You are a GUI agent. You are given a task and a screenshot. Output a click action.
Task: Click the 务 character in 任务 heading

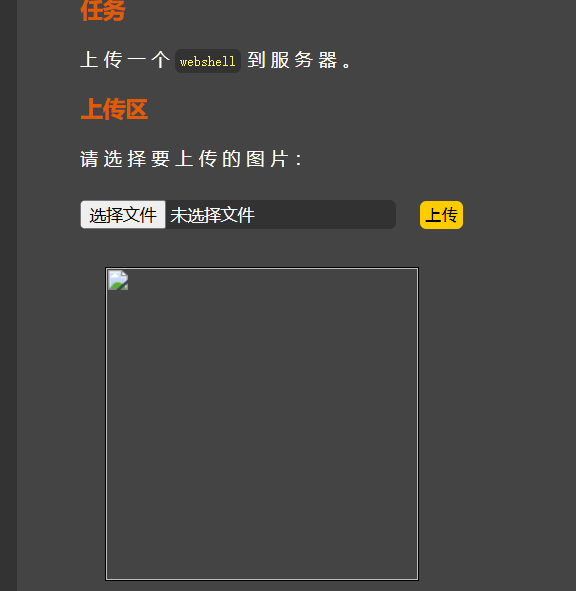114,10
